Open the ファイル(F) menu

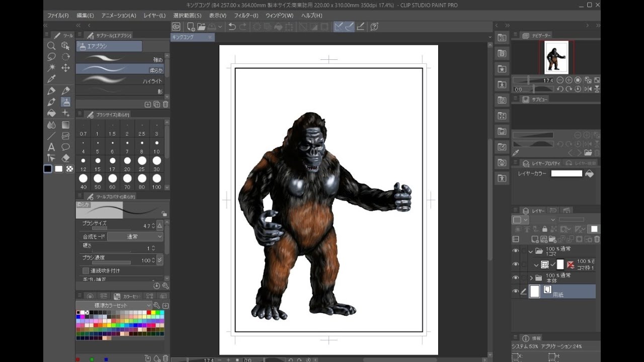[58, 16]
